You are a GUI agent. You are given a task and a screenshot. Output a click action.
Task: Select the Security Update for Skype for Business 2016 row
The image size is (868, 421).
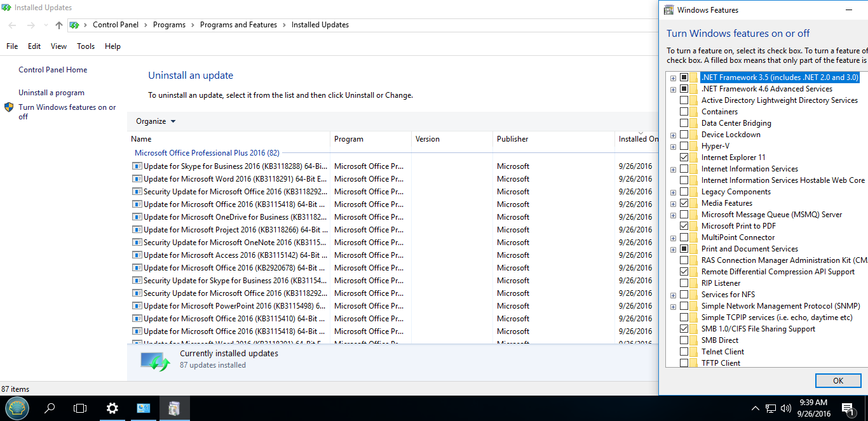pyautogui.click(x=393, y=281)
